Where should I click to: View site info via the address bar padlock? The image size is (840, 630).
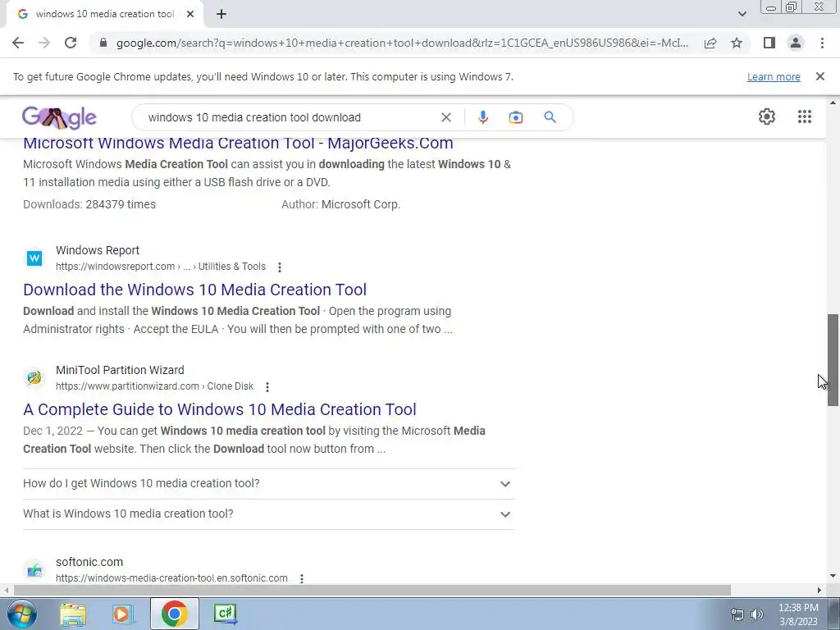(103, 43)
